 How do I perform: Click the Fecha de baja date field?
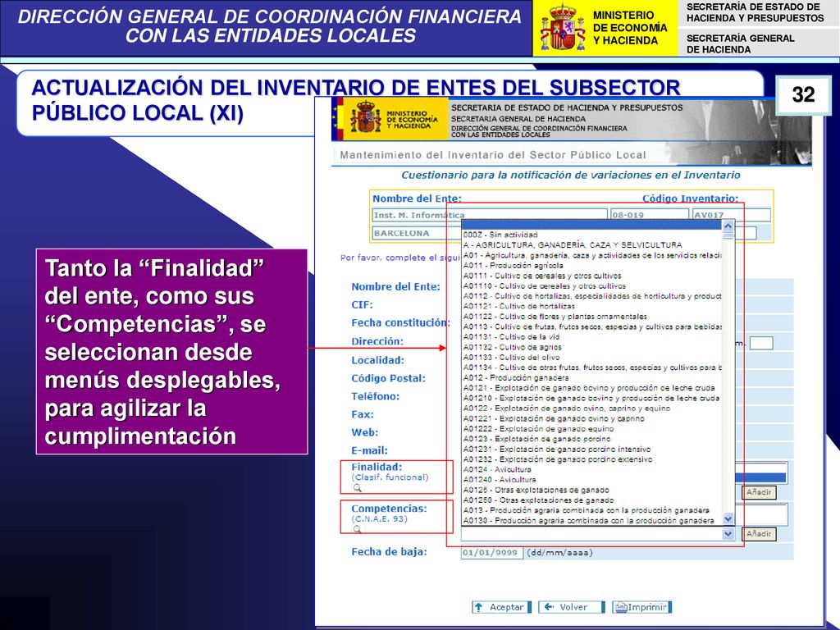(492, 552)
